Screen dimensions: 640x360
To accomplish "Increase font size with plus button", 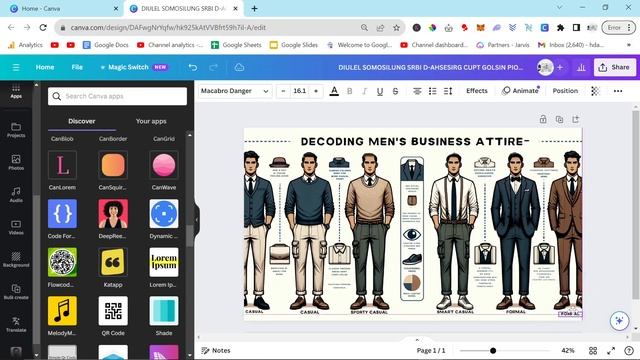I will (316, 91).
